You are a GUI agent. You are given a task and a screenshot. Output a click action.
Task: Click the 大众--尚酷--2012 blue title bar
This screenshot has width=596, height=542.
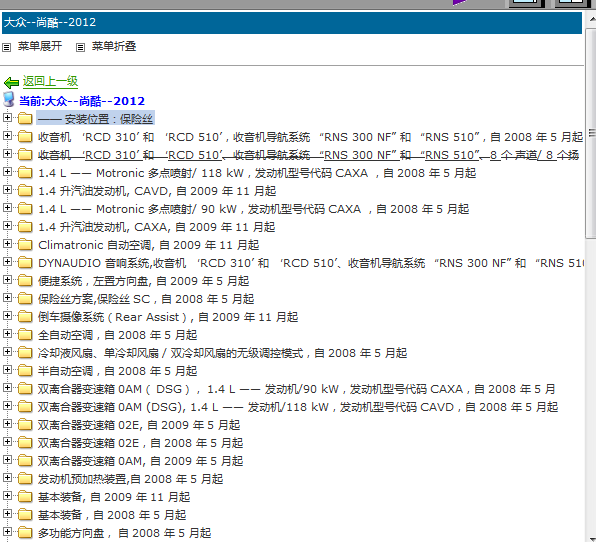point(292,22)
